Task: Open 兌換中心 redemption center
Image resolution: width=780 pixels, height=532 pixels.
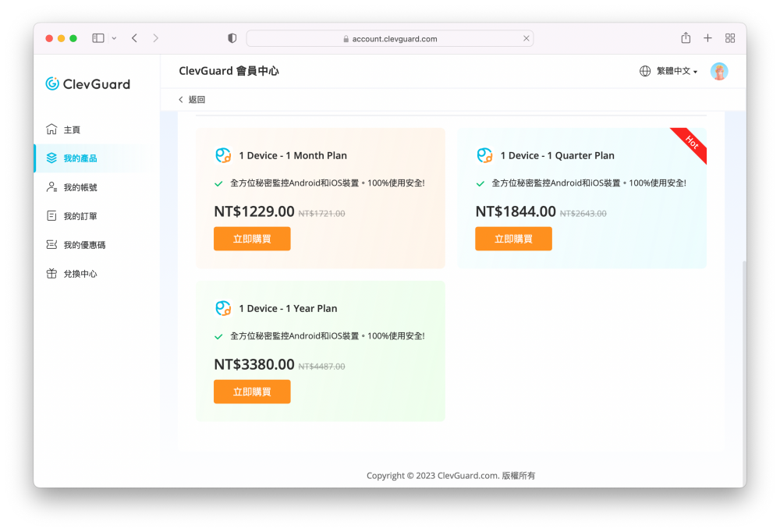Action: 80,274
